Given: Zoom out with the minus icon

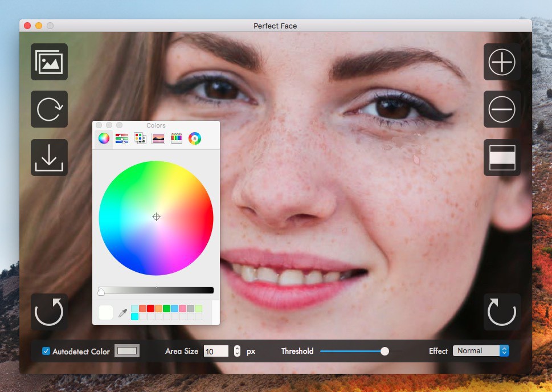Looking at the screenshot, I should (502, 109).
